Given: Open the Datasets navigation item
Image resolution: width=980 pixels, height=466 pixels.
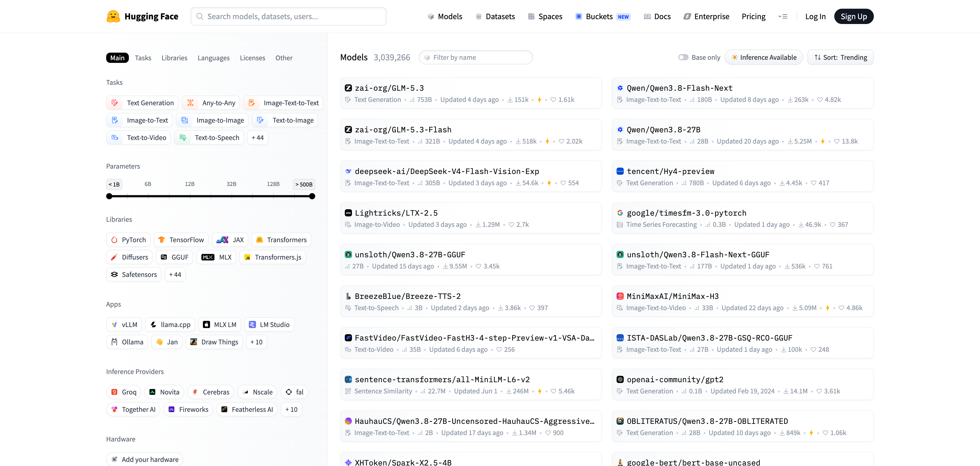Looking at the screenshot, I should (495, 16).
